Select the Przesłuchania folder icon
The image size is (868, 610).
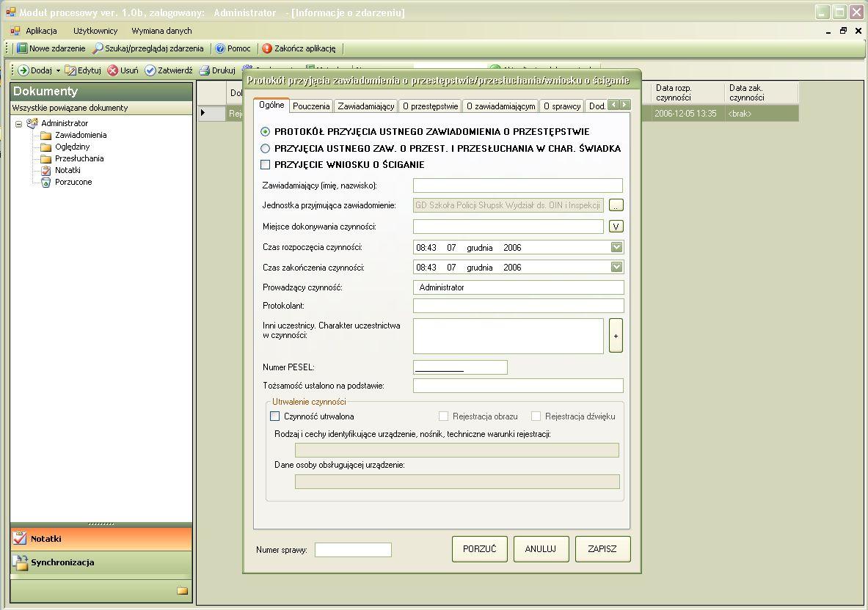[x=46, y=158]
